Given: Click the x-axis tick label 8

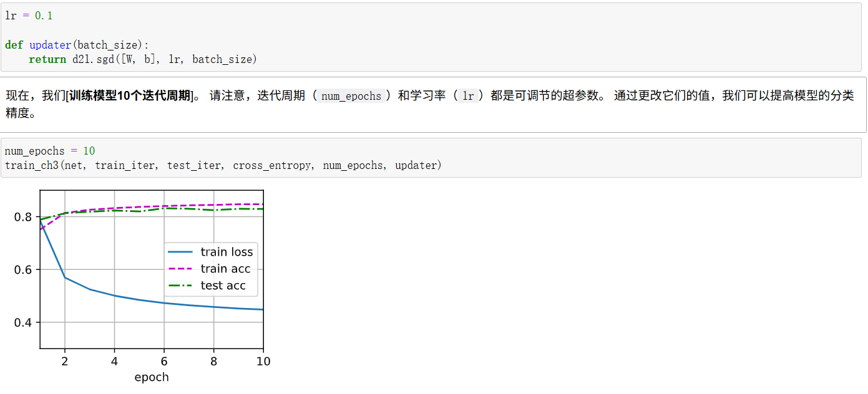Looking at the screenshot, I should tap(214, 361).
